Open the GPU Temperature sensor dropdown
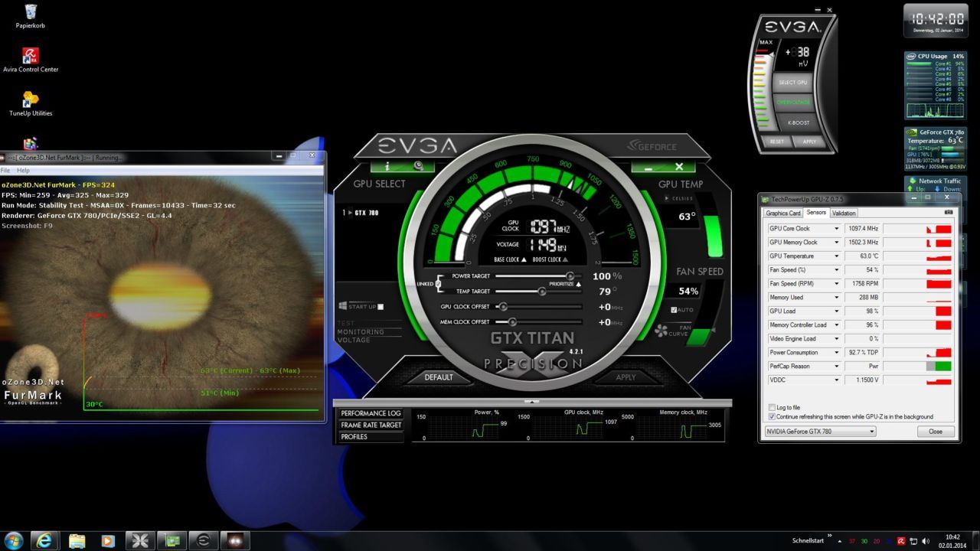The width and height of the screenshot is (980, 551). point(836,256)
